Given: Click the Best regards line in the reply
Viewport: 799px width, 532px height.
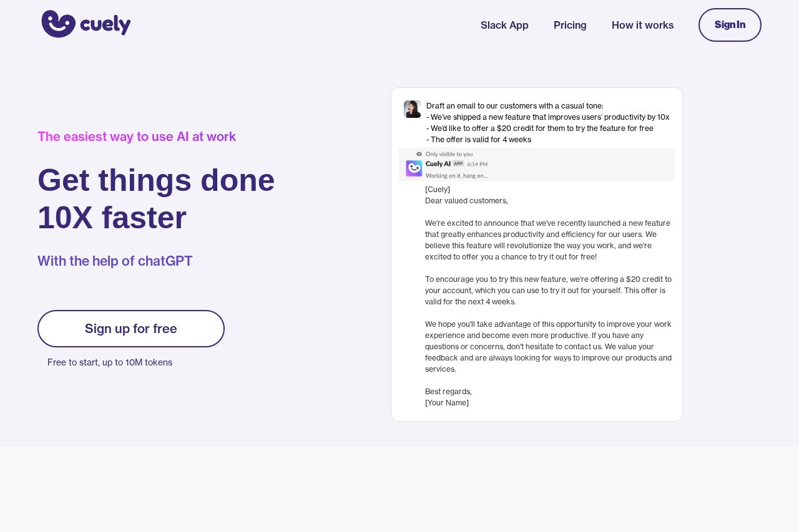Looking at the screenshot, I should (x=448, y=392).
